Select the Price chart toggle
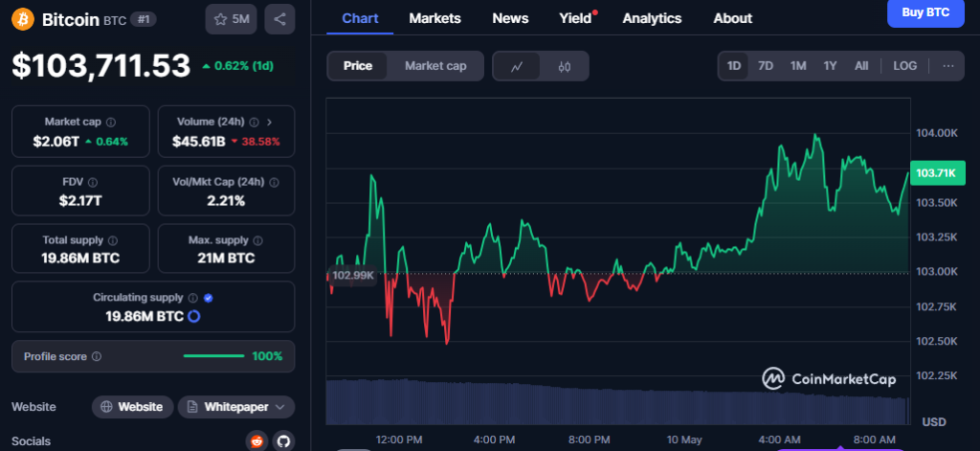 pos(358,66)
